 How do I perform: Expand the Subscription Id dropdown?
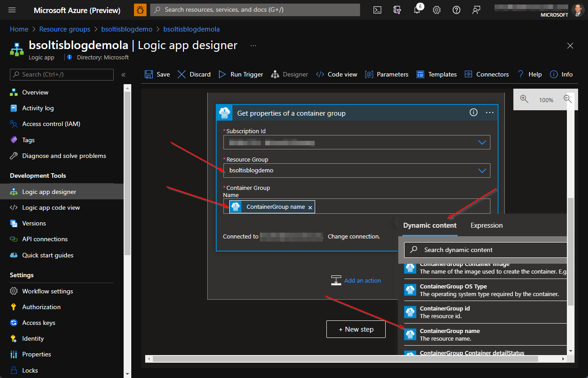tap(482, 143)
